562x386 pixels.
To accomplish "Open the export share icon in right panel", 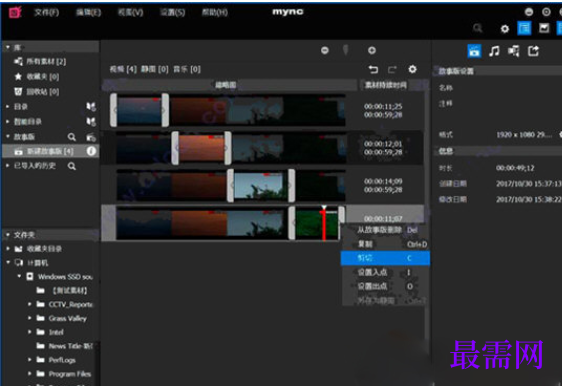I will (533, 51).
